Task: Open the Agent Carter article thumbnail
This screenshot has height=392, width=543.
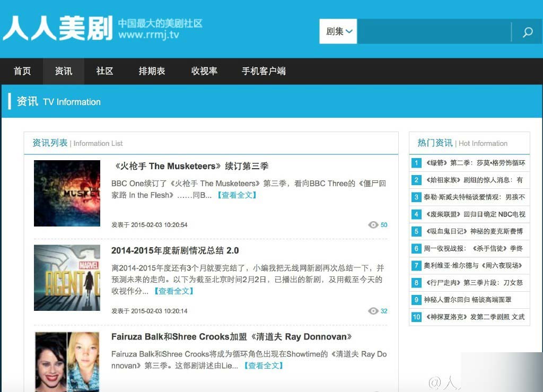Action: (67, 278)
